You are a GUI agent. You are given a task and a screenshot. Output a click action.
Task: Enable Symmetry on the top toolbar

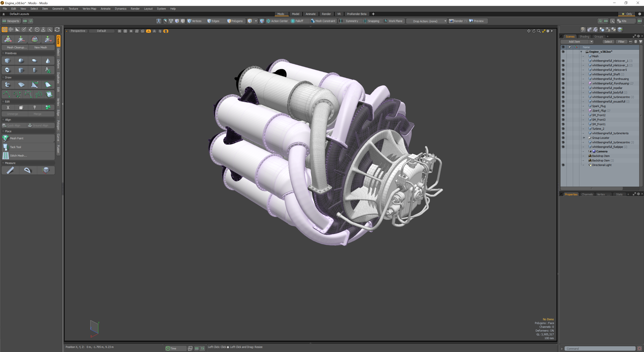pos(350,21)
